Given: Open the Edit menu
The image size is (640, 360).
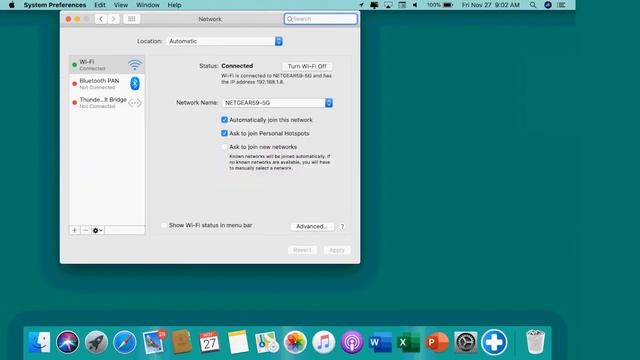Looking at the screenshot, I should (100, 5).
